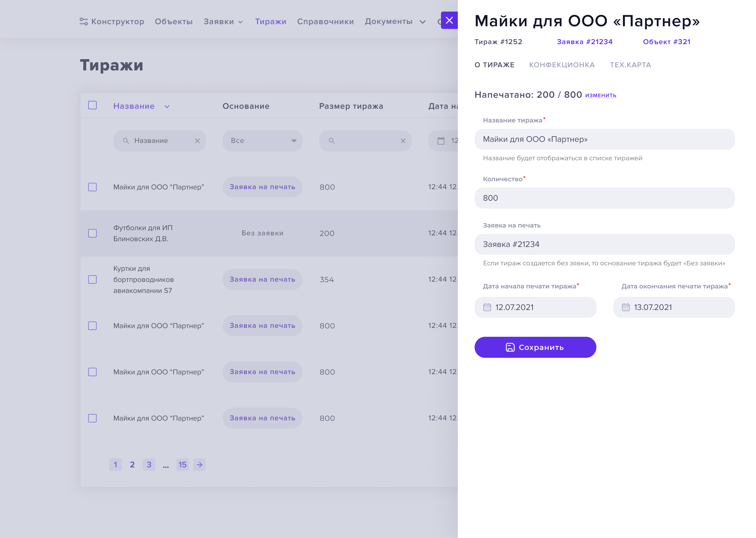Click calendar icon in start date field
Image resolution: width=756 pixels, height=538 pixels.
487,307
